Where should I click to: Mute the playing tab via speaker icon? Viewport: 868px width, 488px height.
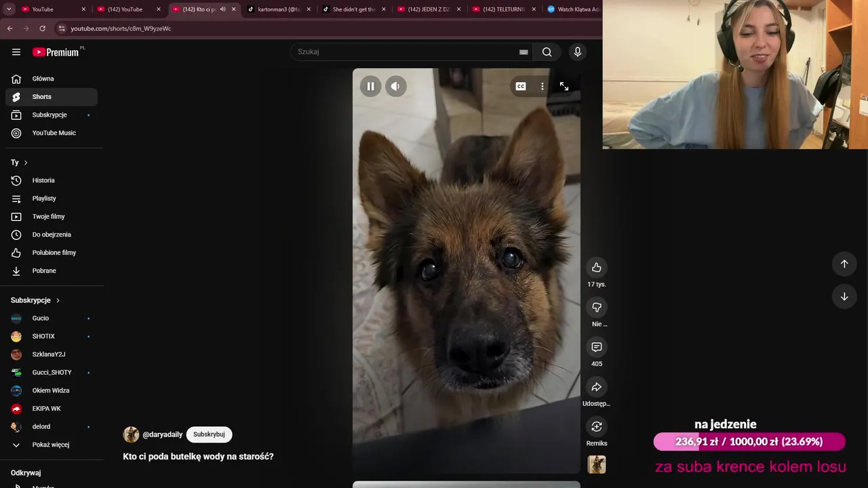(222, 9)
